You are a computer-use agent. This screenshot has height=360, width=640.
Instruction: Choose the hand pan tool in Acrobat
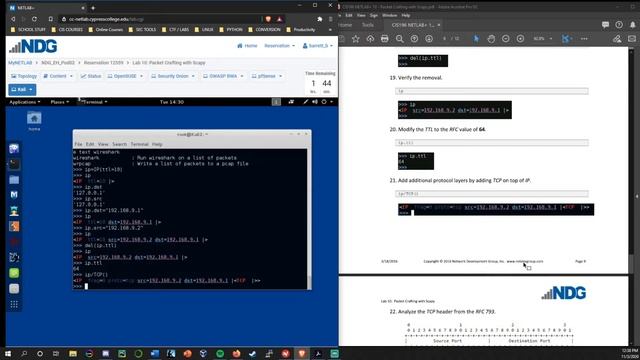pyautogui.click(x=491, y=39)
